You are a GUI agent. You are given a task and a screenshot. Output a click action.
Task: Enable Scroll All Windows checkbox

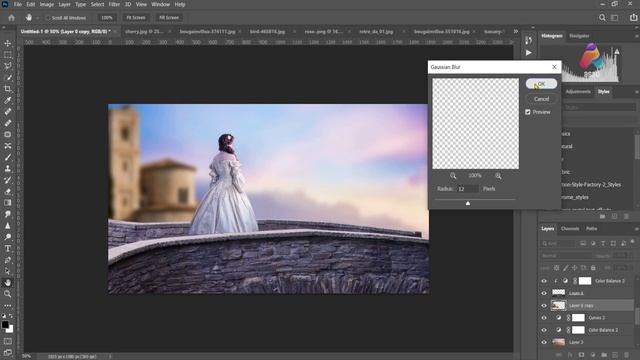tap(48, 18)
